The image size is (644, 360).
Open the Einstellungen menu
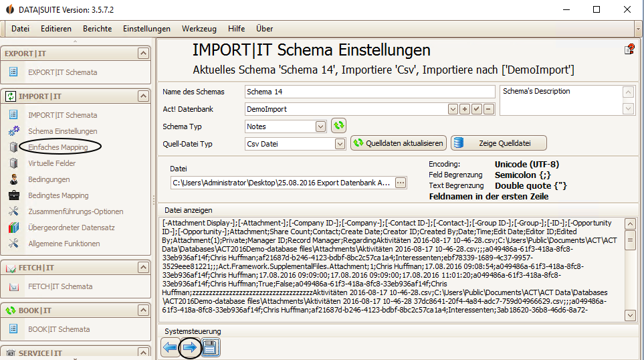pyautogui.click(x=146, y=29)
